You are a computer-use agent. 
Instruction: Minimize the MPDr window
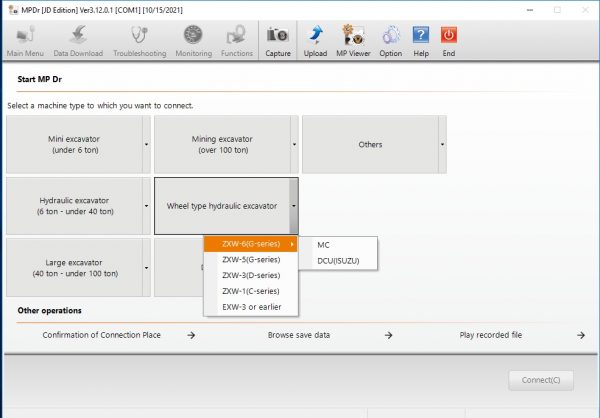pos(530,10)
